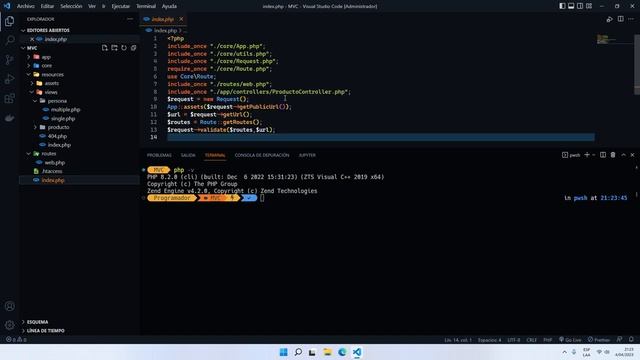This screenshot has width=640, height=360.
Task: Open Explorer panel more actions menu
Action: tap(130, 19)
